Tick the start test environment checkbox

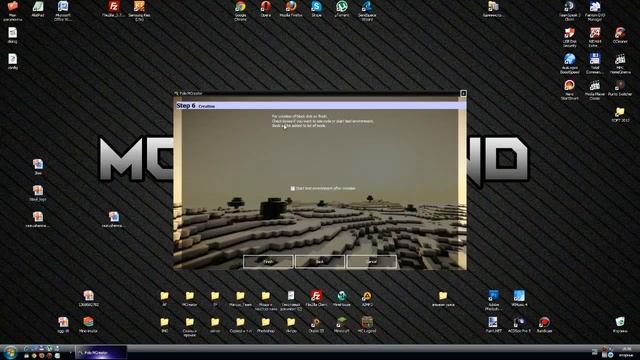coord(293,188)
